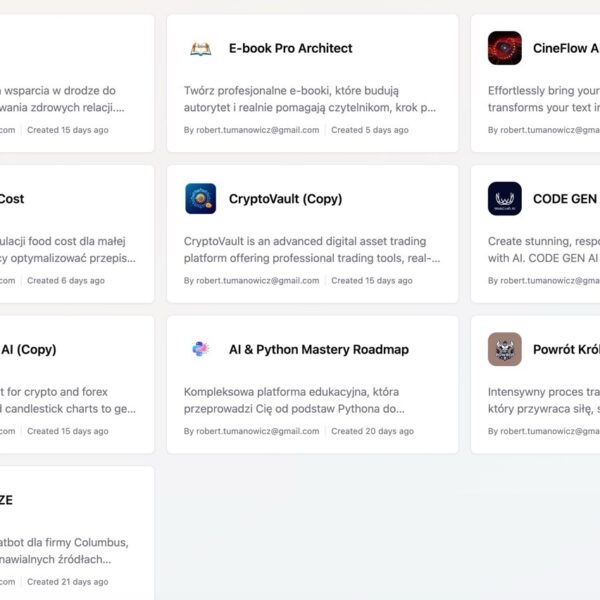Select the CryptoVault description text
The image size is (600, 600).
[310, 249]
